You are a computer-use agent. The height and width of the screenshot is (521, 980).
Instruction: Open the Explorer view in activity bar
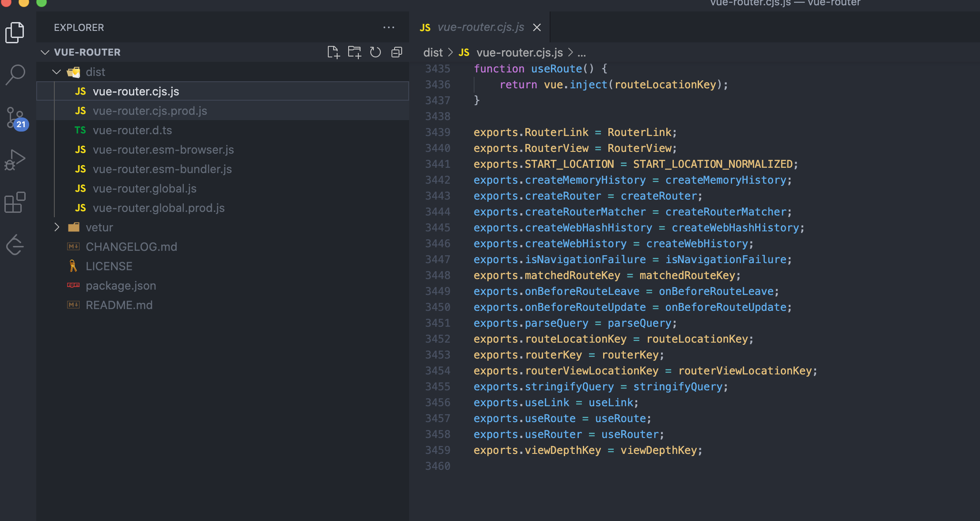(x=15, y=32)
